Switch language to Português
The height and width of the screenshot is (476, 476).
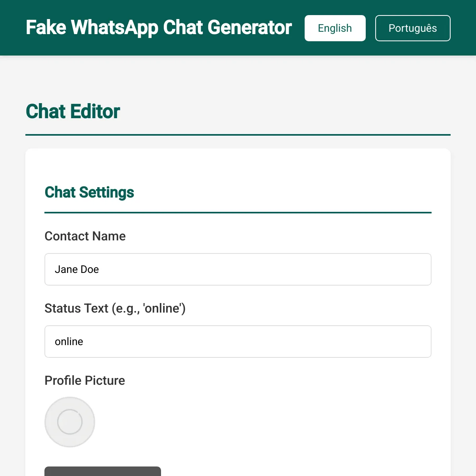413,28
